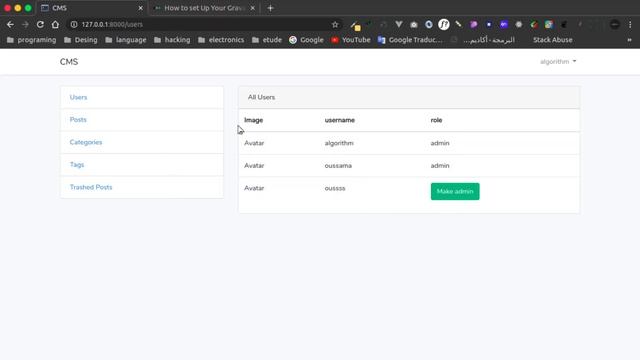Click the 'Image' column header
This screenshot has width=640, height=360.
pos(253,120)
